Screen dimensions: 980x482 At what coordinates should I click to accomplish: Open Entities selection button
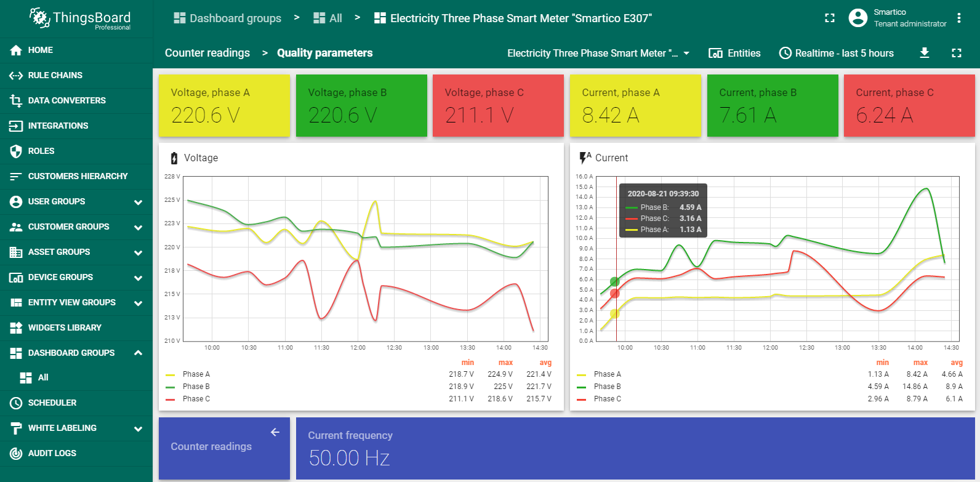734,53
